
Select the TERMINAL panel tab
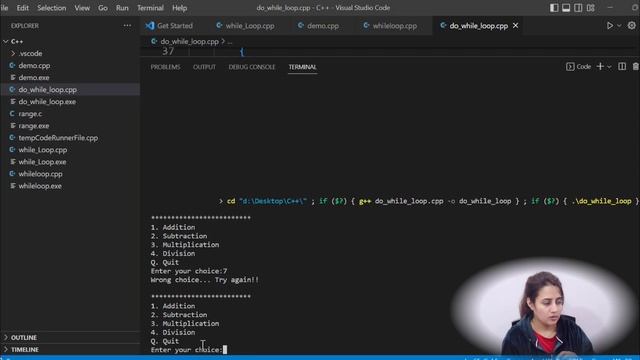pyautogui.click(x=302, y=67)
